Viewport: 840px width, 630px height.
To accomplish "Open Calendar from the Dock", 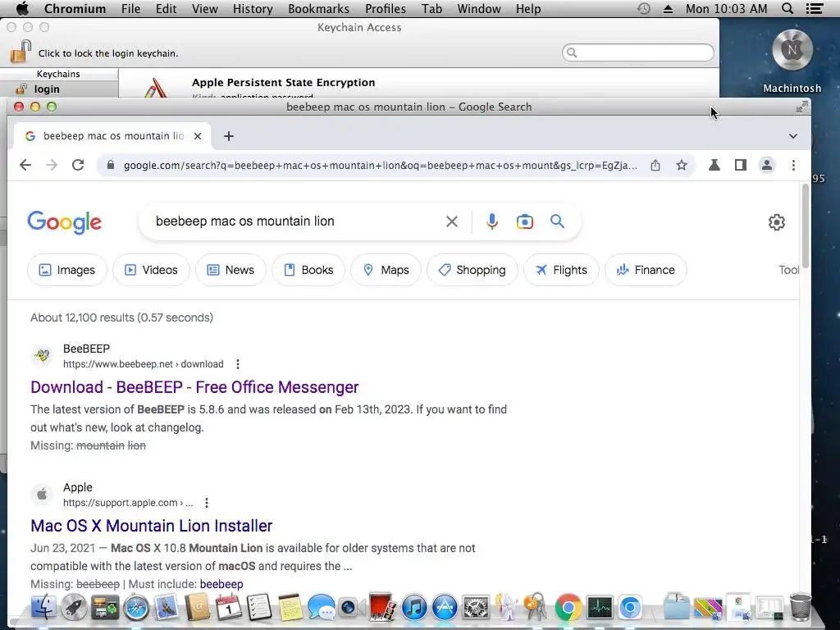I will [229, 608].
